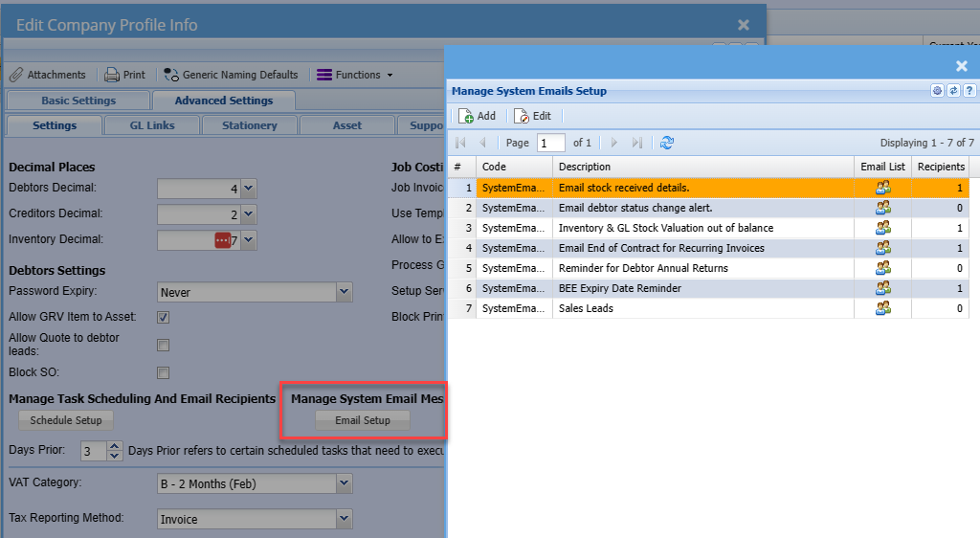
Task: Switch to Basic Settings tab
Action: pos(78,101)
